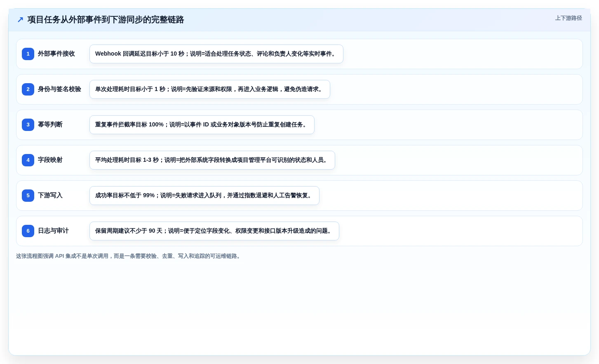Select the 字段映射 step label

(50, 160)
